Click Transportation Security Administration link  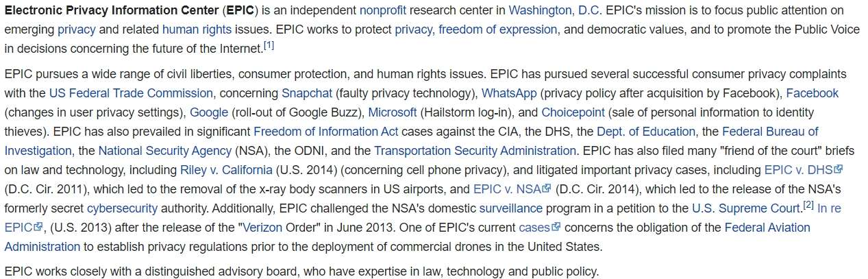point(475,151)
